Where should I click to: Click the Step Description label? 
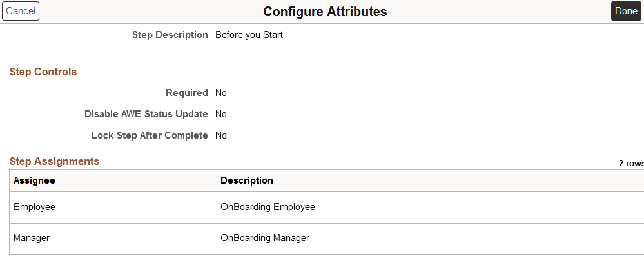[x=170, y=35]
